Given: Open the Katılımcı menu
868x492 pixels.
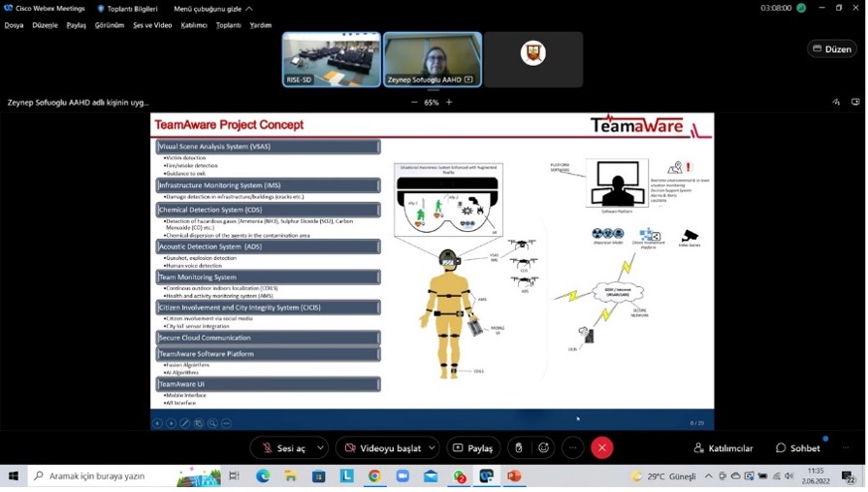Looking at the screenshot, I should click(194, 25).
